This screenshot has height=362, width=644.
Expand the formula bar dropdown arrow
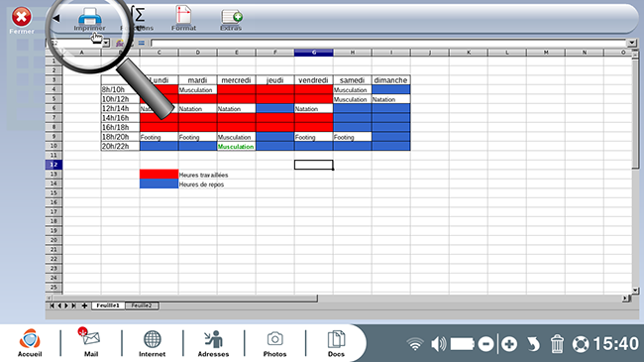coord(632,43)
